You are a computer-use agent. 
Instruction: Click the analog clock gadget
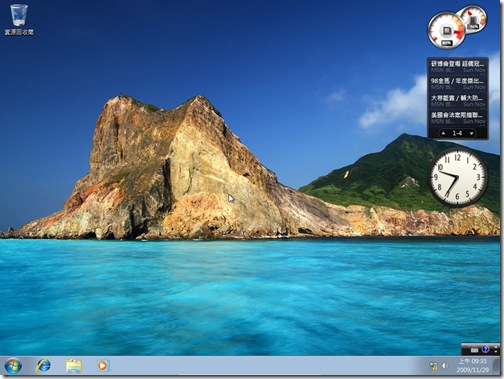[458, 177]
